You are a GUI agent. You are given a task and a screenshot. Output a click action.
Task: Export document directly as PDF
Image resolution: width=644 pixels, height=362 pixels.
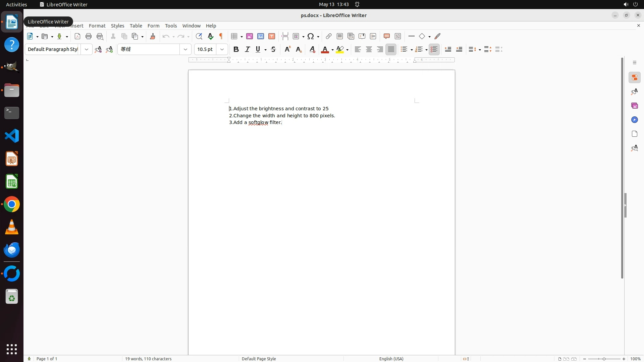pos(77,36)
